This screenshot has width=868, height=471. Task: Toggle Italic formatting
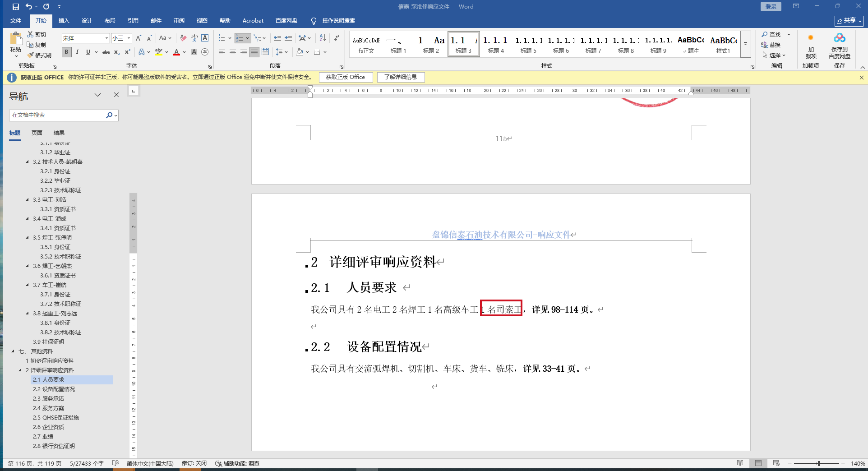(77, 52)
